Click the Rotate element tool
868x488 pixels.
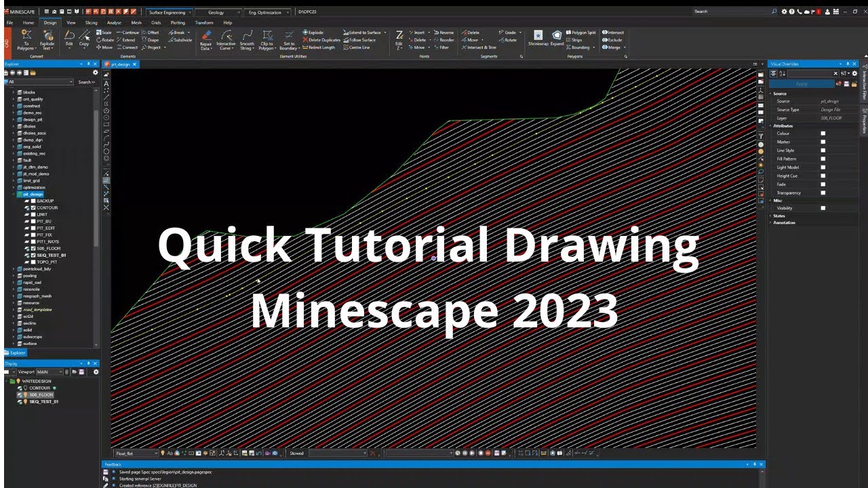[105, 40]
